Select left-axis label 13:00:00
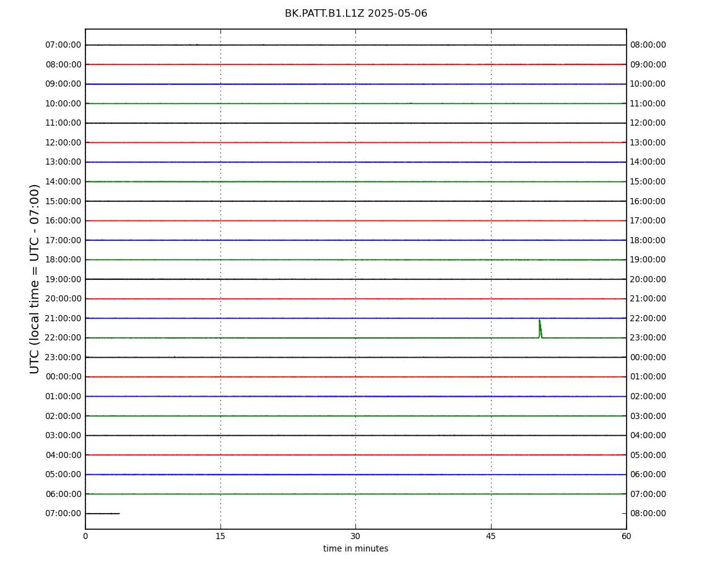The width and height of the screenshot is (712, 588). 63,162
